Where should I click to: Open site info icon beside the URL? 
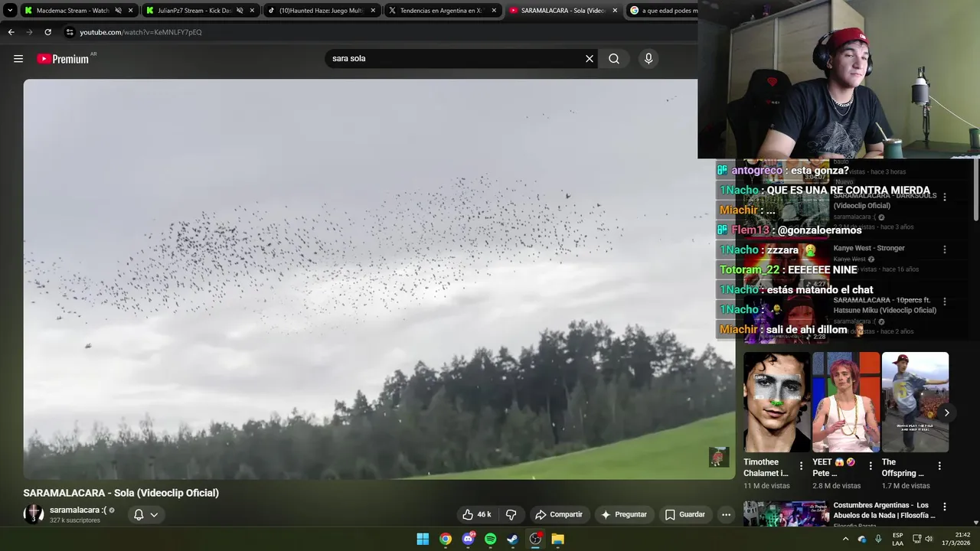click(70, 32)
